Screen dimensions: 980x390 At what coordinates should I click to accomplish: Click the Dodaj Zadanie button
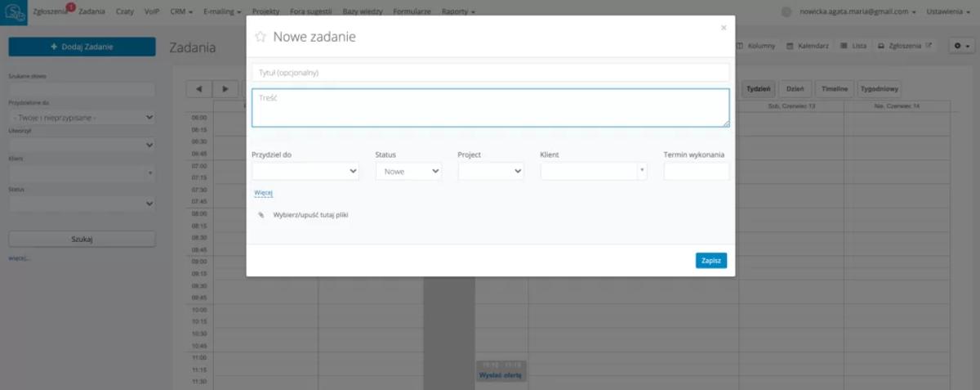click(82, 47)
